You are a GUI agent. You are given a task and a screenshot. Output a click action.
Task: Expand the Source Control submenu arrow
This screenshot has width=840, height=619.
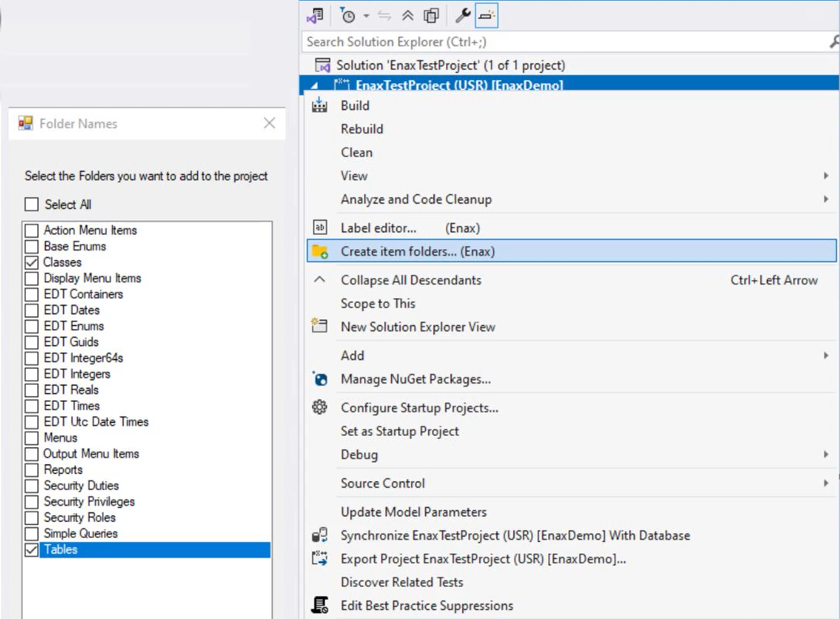point(826,484)
